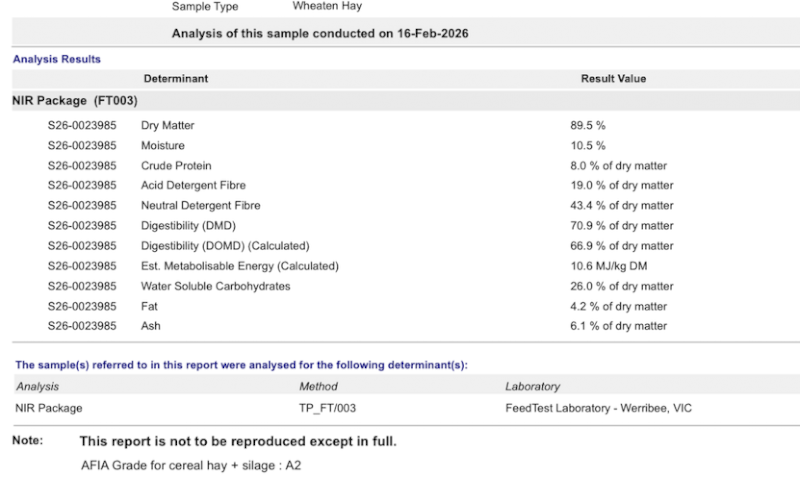
Task: Select the Dry Matter row label
Action: (167, 125)
